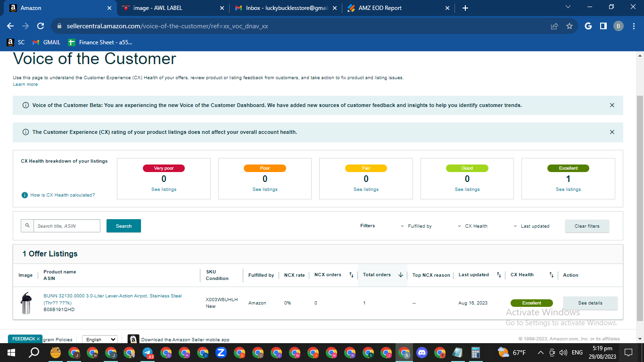644x362 pixels.
Task: Show hidden system tray icons
Action: coord(540,353)
